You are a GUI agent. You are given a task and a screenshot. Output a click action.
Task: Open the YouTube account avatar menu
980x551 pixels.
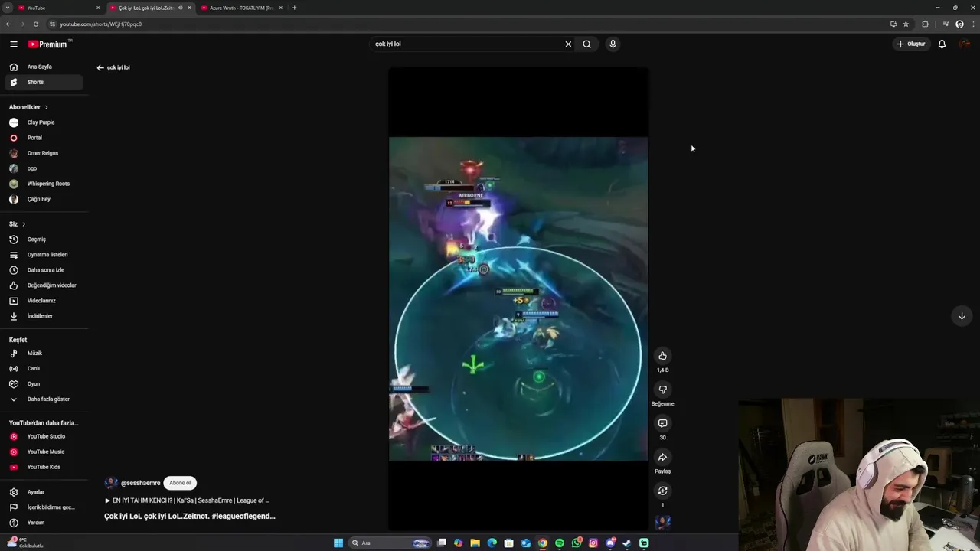(x=964, y=44)
